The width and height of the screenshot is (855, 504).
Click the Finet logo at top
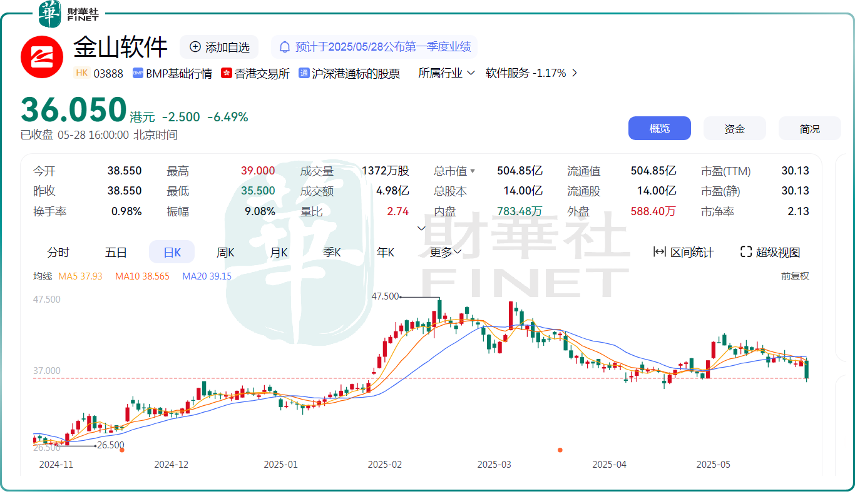click(69, 14)
